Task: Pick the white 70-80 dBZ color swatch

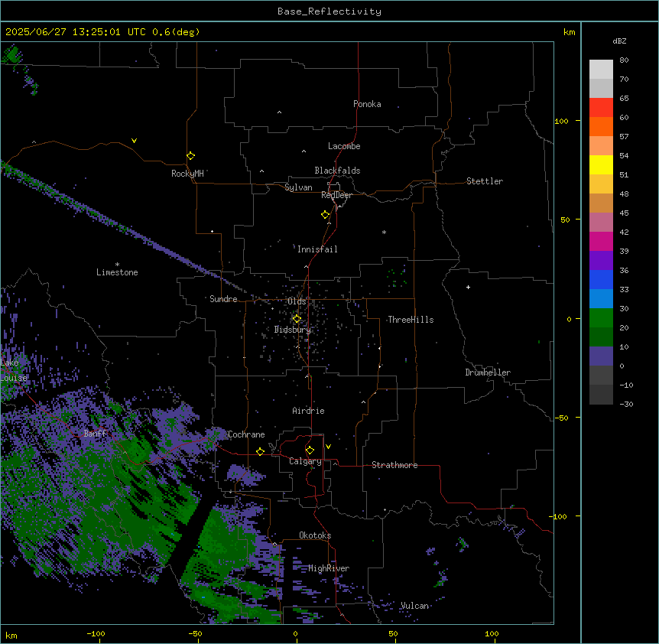Action: pos(601,70)
